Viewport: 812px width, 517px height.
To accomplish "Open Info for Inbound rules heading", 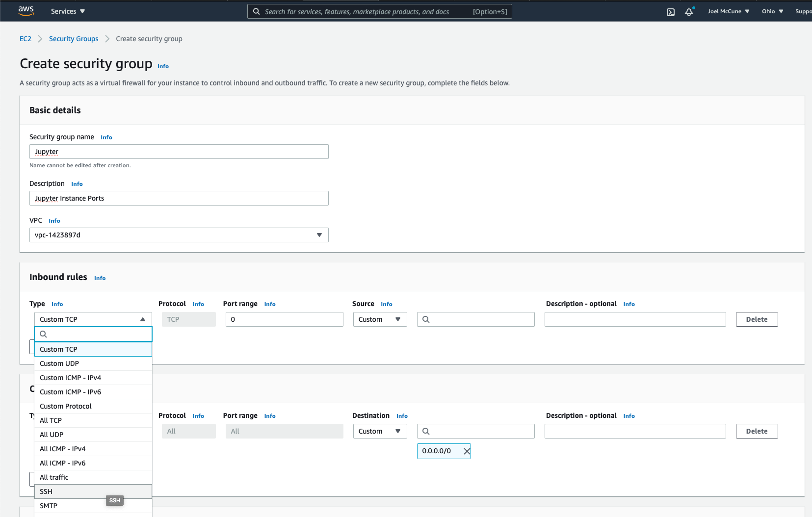I will [x=100, y=278].
